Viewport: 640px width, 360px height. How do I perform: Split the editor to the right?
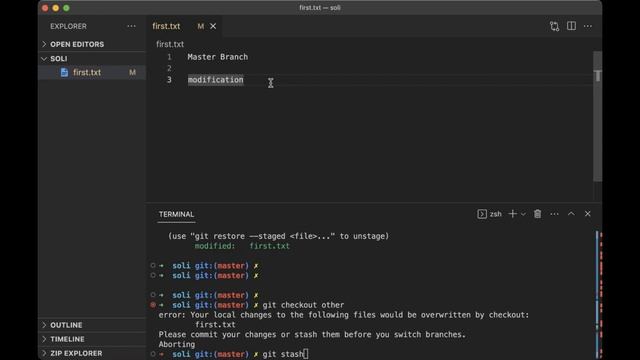571,26
